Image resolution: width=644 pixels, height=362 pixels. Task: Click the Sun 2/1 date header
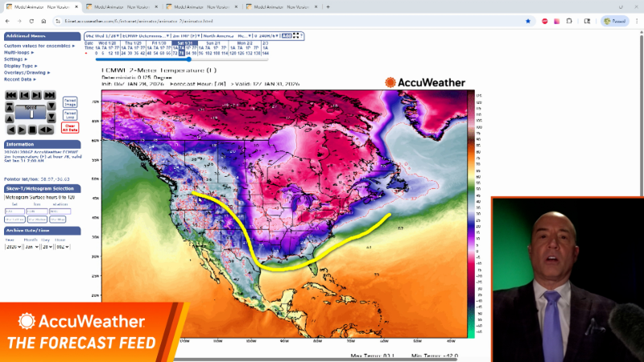coord(213,43)
